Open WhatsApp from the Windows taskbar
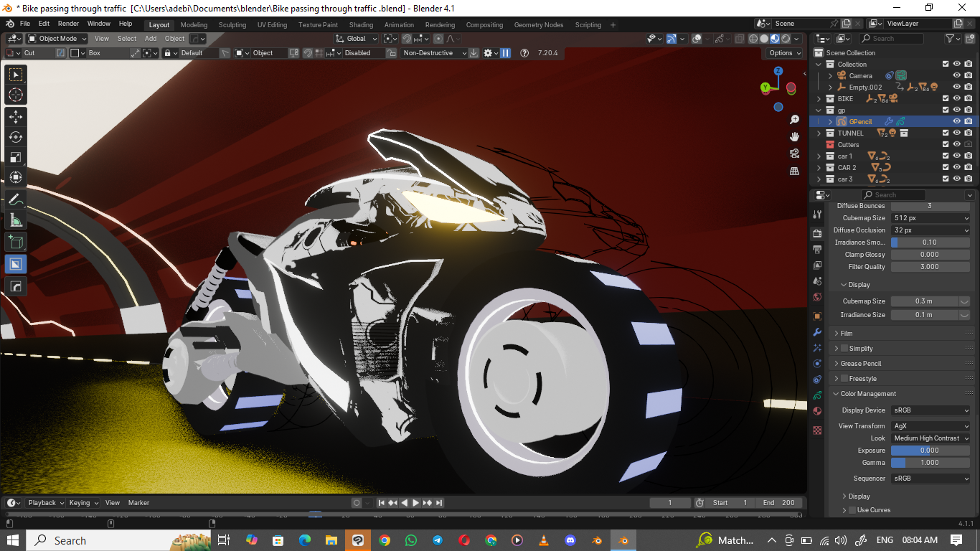 click(410, 540)
